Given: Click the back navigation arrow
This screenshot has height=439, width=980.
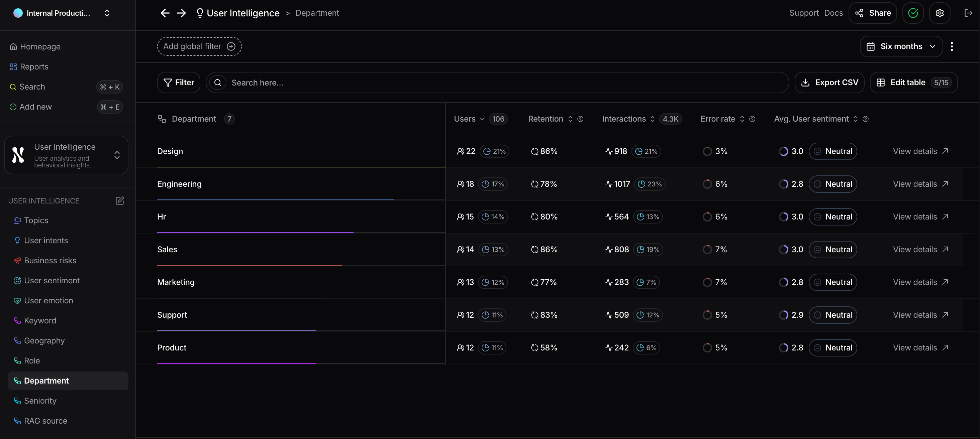Looking at the screenshot, I should pyautogui.click(x=165, y=13).
